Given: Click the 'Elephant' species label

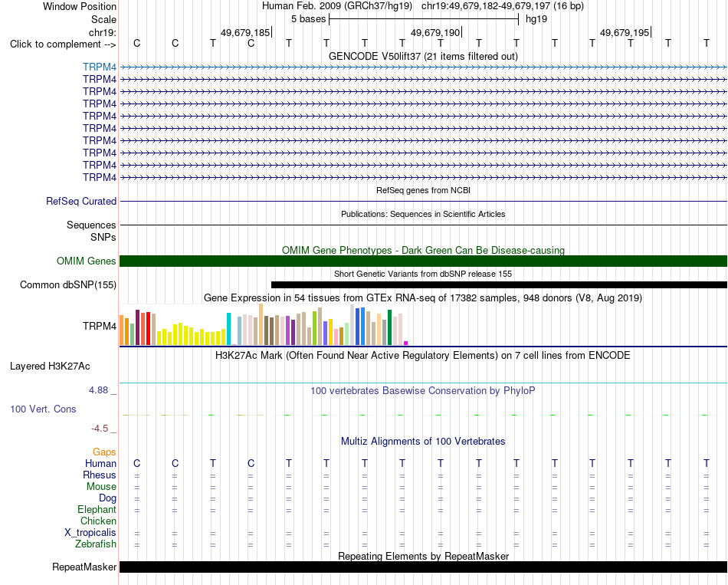Looking at the screenshot, I should click(x=97, y=509).
